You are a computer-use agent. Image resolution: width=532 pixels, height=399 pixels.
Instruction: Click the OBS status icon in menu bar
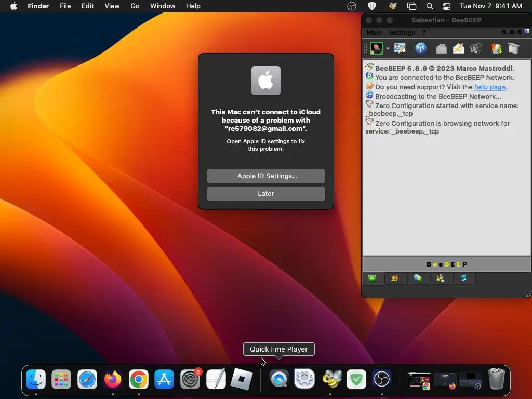352,6
